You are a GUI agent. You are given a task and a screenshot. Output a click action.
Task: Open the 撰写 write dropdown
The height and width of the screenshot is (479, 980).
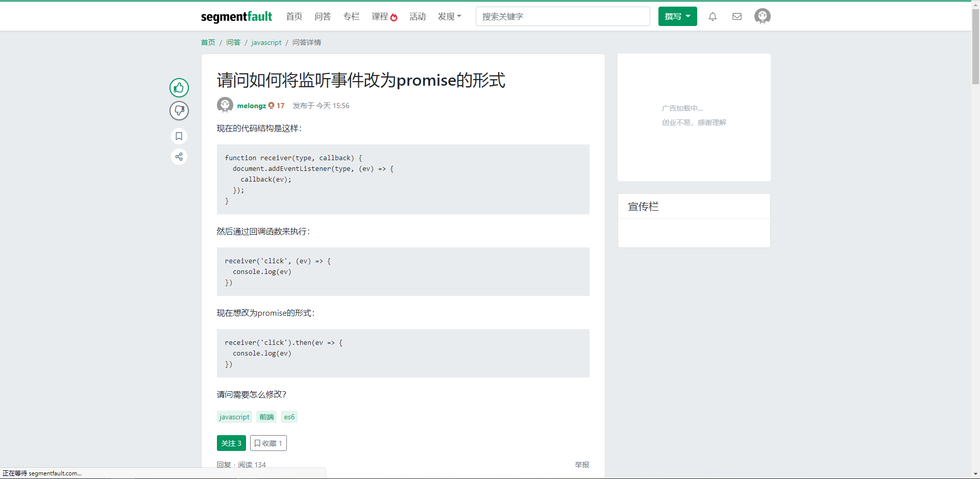tap(677, 16)
